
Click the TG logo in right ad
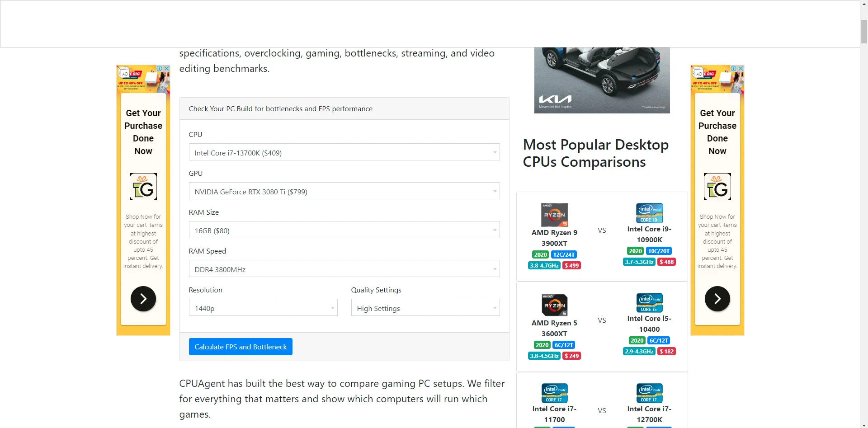click(717, 187)
